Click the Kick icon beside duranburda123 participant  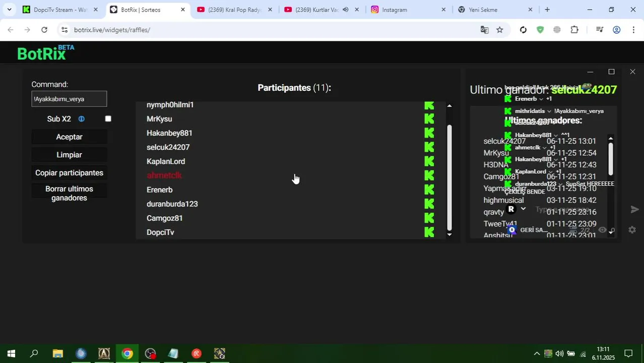click(x=429, y=204)
